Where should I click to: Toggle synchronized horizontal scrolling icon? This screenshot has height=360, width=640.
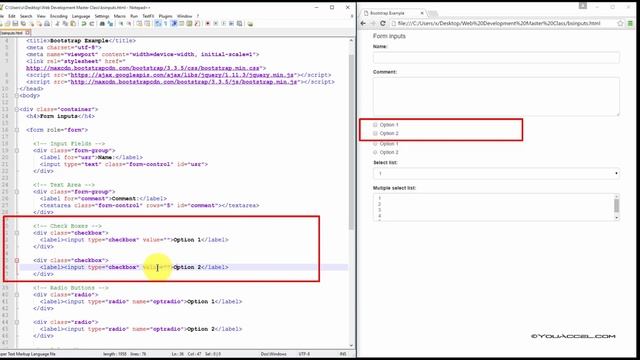coord(147,24)
